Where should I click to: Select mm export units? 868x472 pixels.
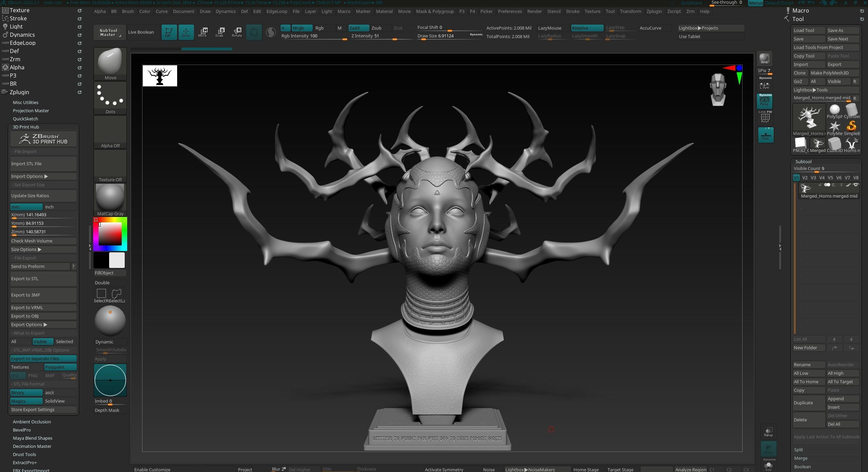[x=27, y=207]
